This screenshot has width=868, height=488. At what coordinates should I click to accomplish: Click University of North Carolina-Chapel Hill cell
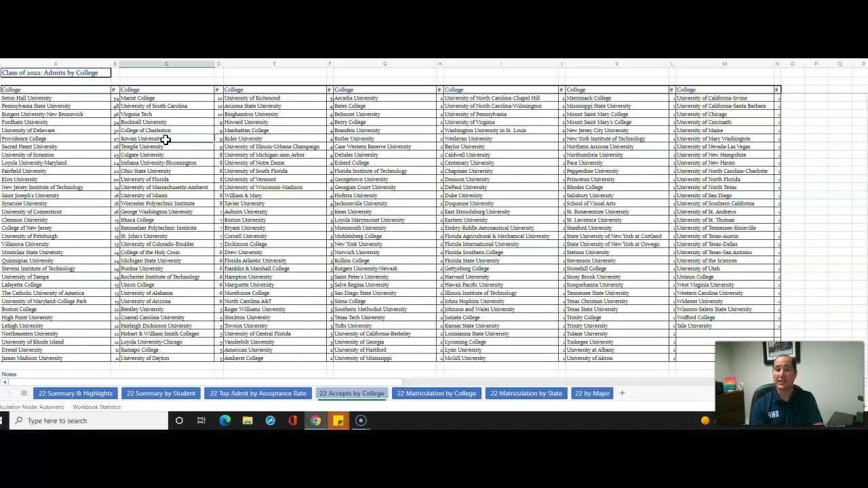tap(500, 98)
